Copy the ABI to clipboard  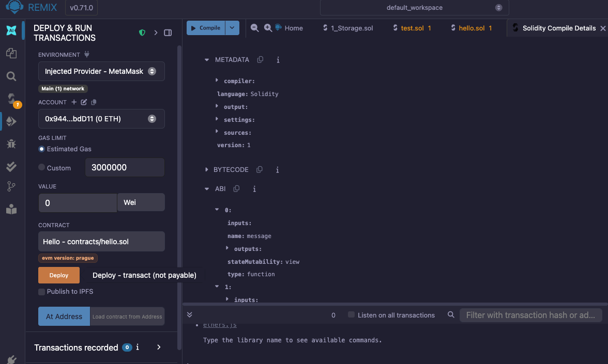point(236,189)
